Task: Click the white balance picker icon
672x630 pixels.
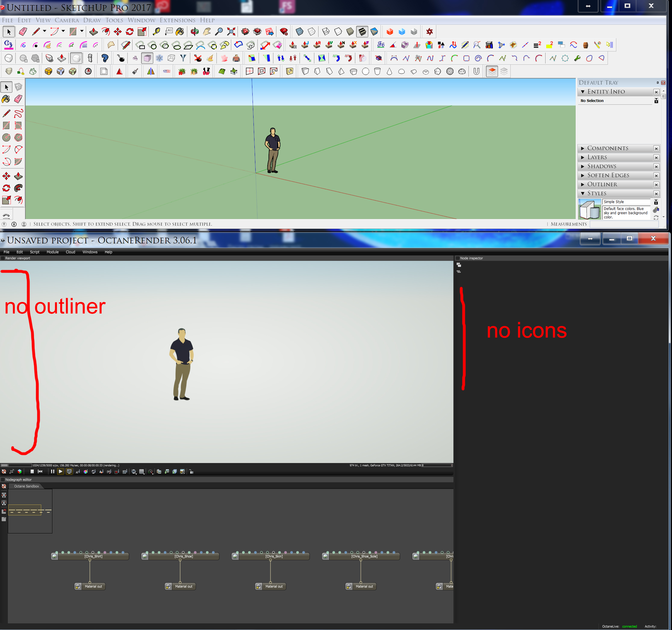Action: [x=86, y=471]
